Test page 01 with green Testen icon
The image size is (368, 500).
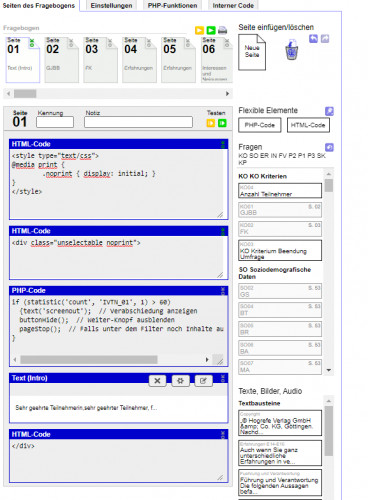click(222, 123)
